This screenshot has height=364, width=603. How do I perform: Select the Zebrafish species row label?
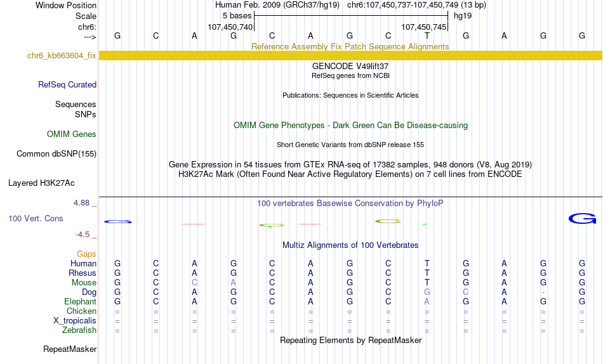(79, 330)
